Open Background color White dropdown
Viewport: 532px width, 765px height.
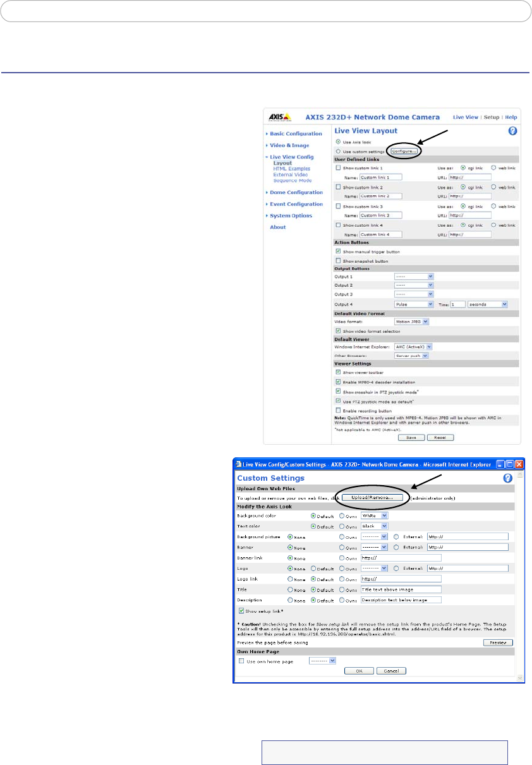pos(375,515)
